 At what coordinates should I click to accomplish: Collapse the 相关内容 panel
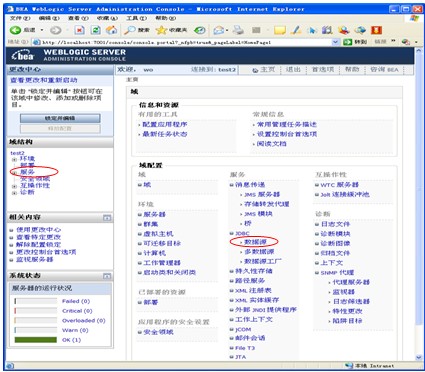coord(107,218)
